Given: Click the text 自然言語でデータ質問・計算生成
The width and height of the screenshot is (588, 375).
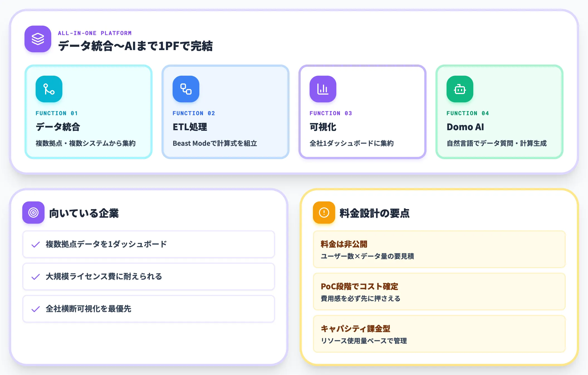Looking at the screenshot, I should [497, 143].
